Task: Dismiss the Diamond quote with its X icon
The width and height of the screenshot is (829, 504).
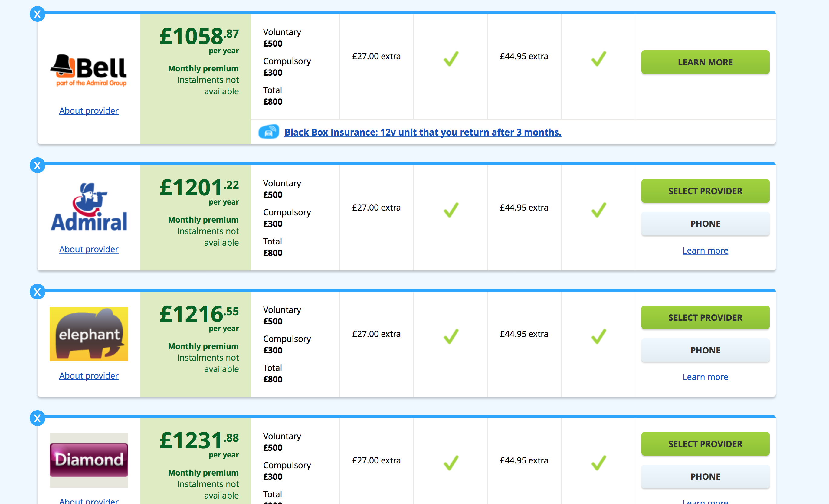Action: [x=37, y=418]
